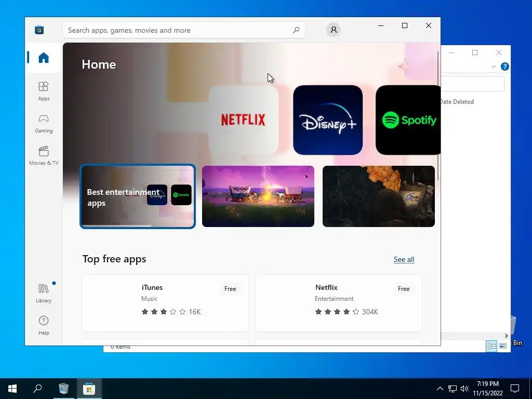532x399 pixels.
Task: Click the Free label on Netflix card
Action: click(x=403, y=289)
